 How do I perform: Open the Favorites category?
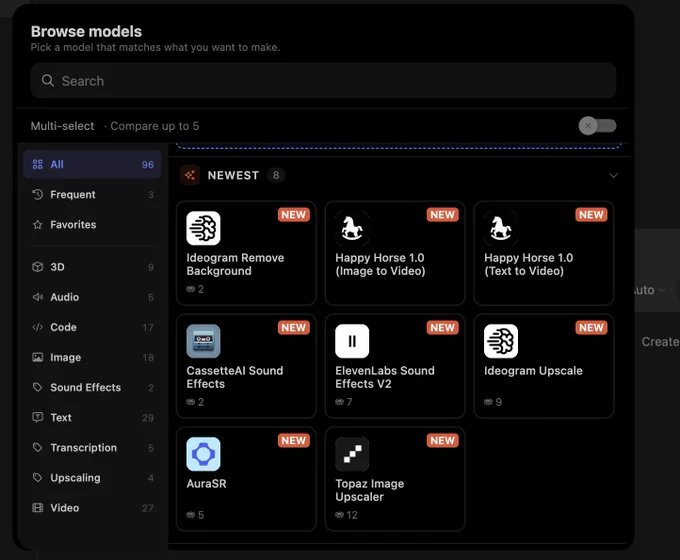click(x=92, y=225)
